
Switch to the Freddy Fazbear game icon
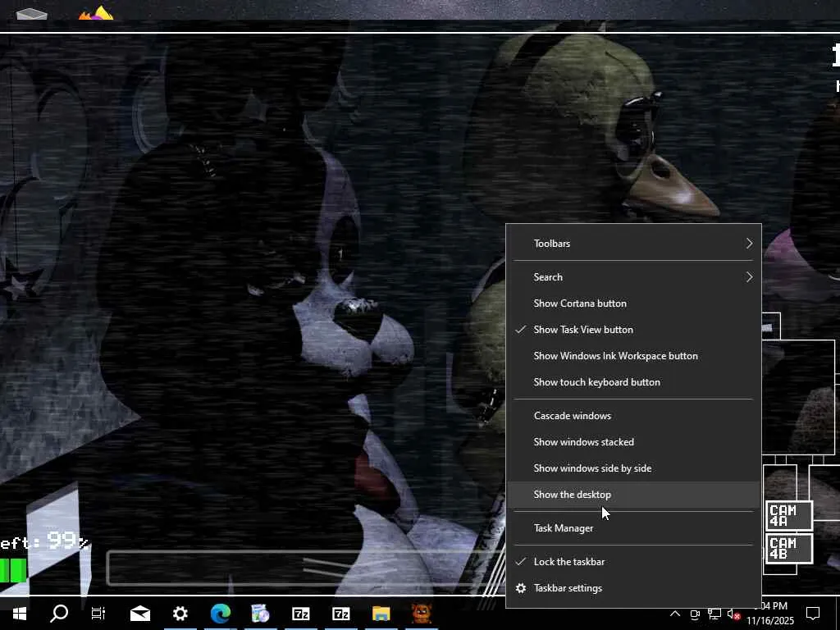click(x=422, y=613)
